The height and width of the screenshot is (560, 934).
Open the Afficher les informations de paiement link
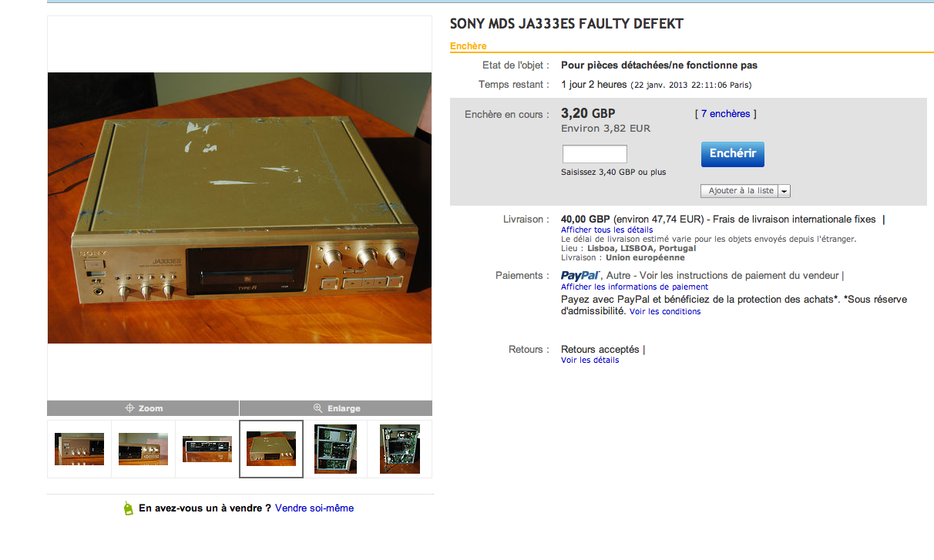635,287
